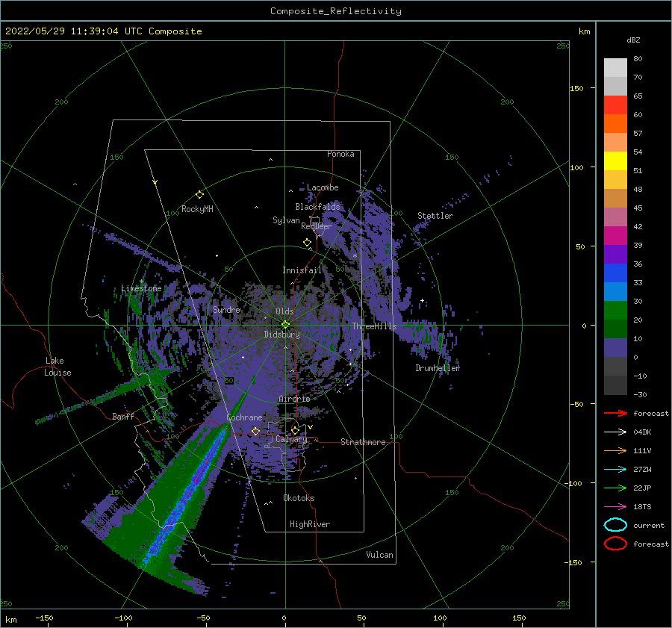This screenshot has width=672, height=628.
Task: Click the Lake Louise label
Action: click(x=57, y=367)
